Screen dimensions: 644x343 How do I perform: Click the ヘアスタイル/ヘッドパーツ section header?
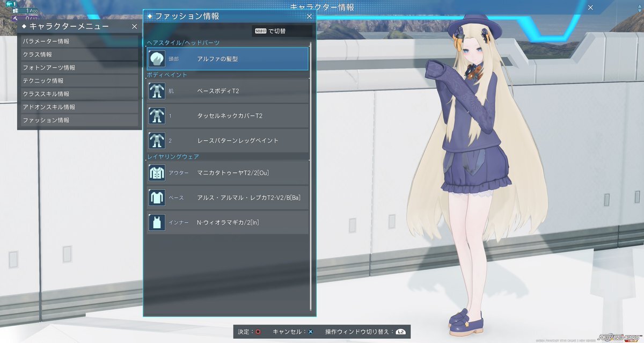(183, 42)
